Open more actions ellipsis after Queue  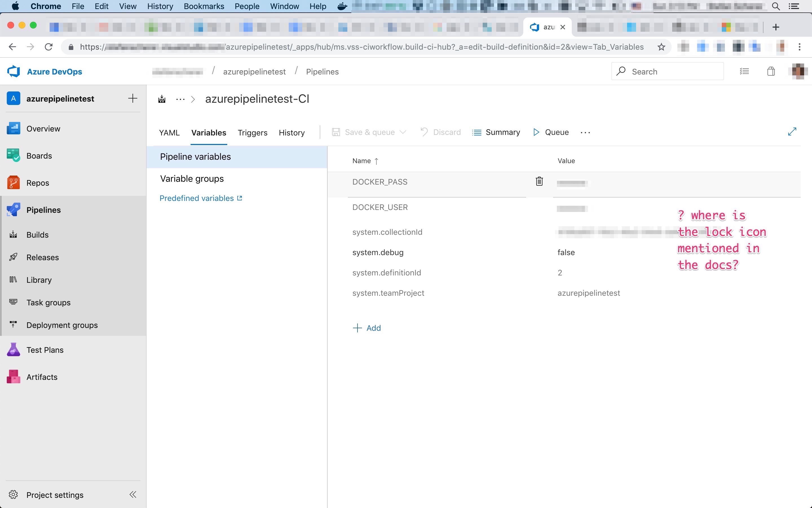pyautogui.click(x=585, y=133)
